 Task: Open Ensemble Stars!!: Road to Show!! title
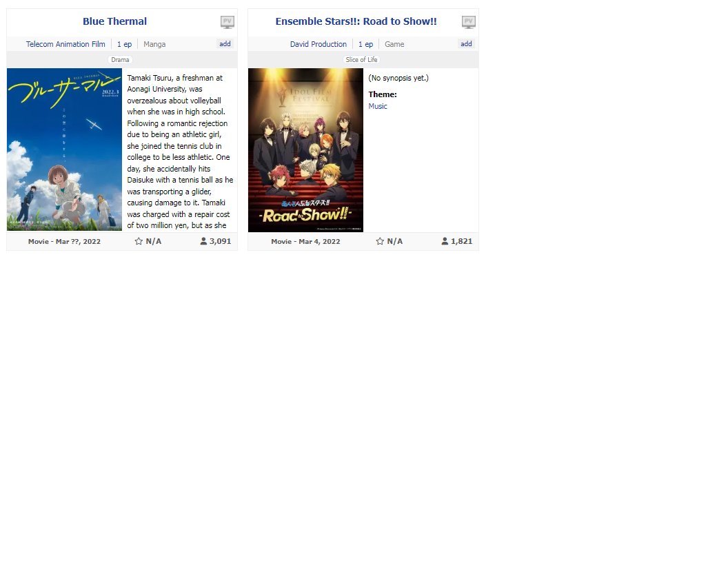point(356,21)
